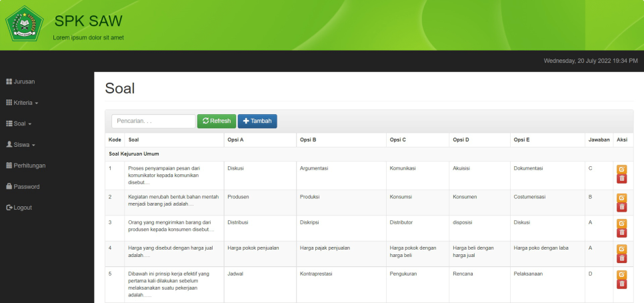Click the blue Tambah button
Screen dimensions: 644x303
[257, 121]
